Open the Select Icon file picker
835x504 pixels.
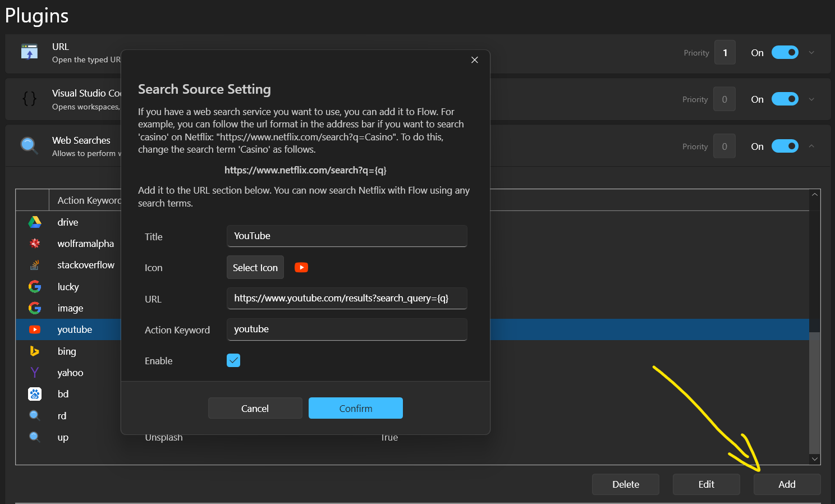(255, 267)
